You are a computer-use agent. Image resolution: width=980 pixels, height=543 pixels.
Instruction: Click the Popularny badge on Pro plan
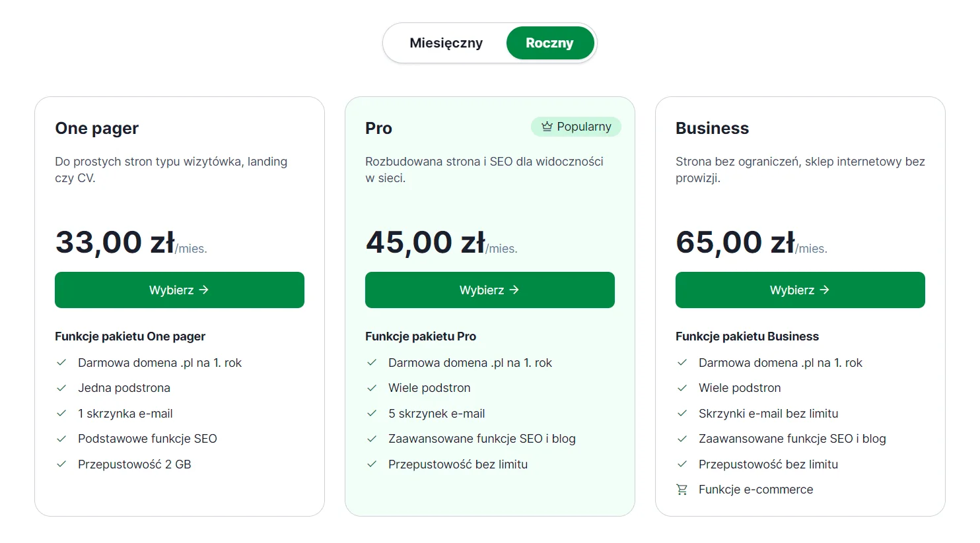pyautogui.click(x=576, y=127)
